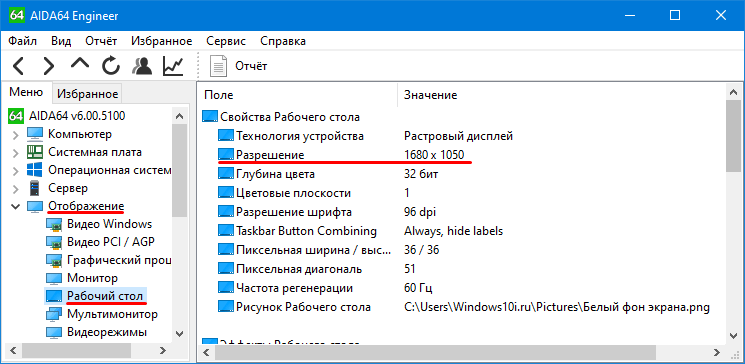The image size is (745, 364).
Task: Switch to the Избранное tab in sidebar
Action: [87, 94]
